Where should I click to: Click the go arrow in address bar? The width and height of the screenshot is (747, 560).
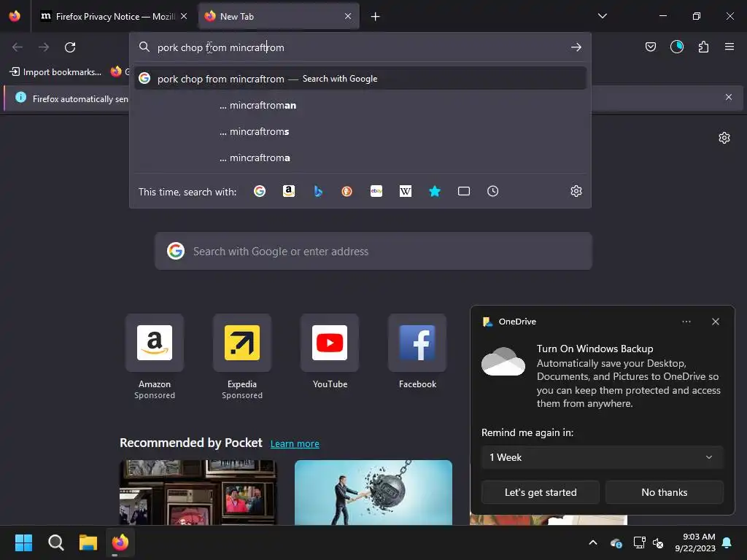(x=576, y=47)
